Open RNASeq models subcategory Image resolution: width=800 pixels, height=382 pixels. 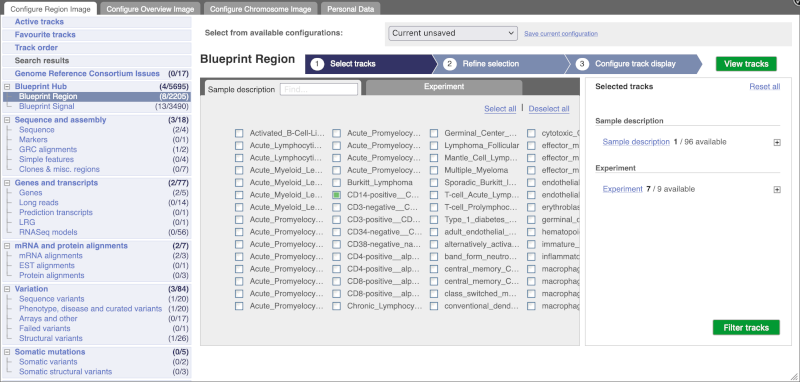(48, 232)
